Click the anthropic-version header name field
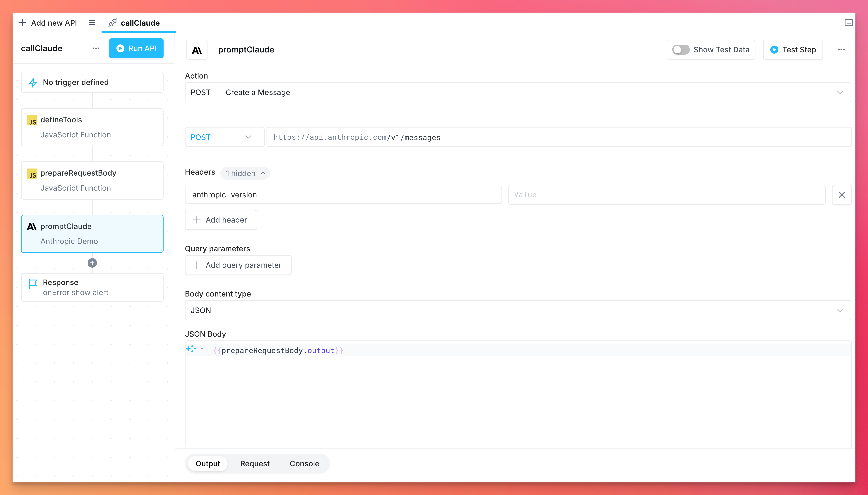This screenshot has height=495, width=868. tap(343, 195)
